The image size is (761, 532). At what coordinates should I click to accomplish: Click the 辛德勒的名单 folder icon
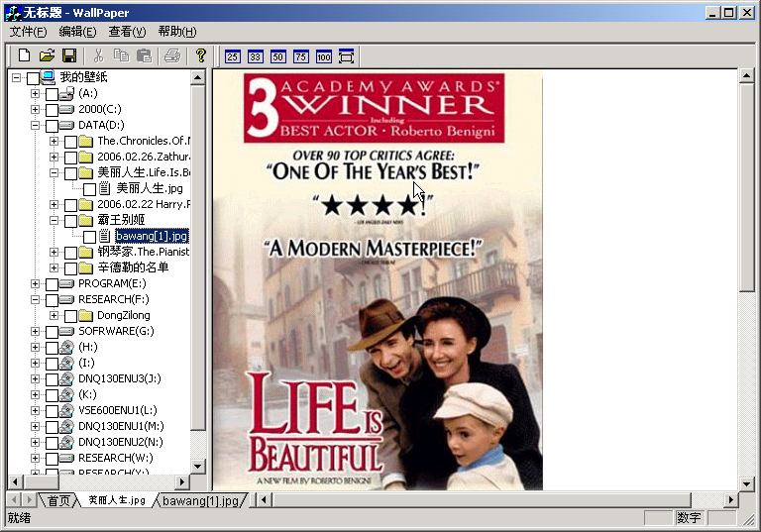(86, 267)
